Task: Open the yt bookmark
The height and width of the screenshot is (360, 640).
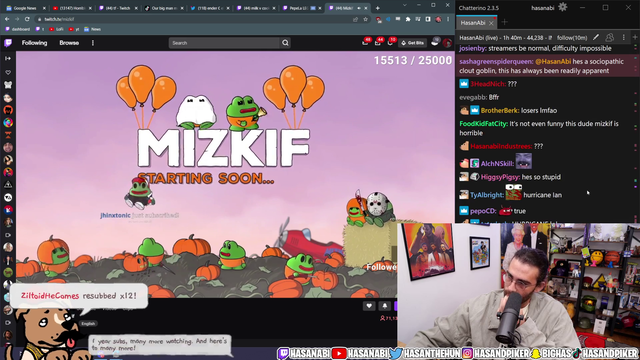Action: click(74, 29)
